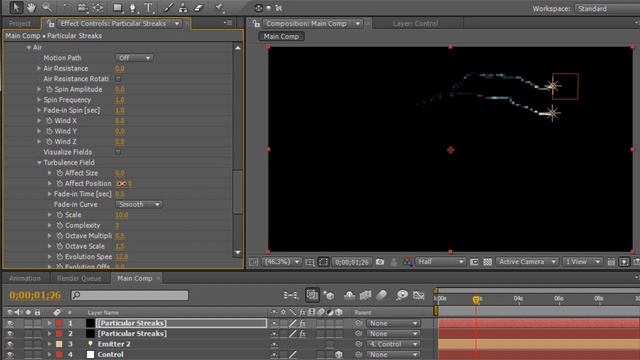Viewport: 640px width, 360px height.
Task: Hide layer 2 Particular Streaks eye
Action: (10, 334)
